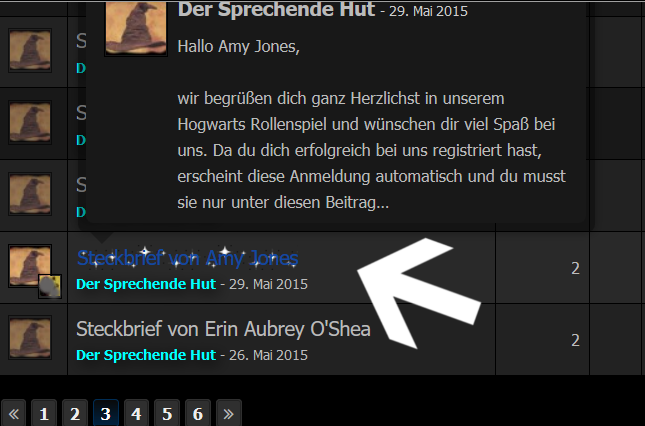The width and height of the screenshot is (645, 426).
Task: Open thread Steckbrief von Erin Aubrey O'Shea
Action: (223, 329)
